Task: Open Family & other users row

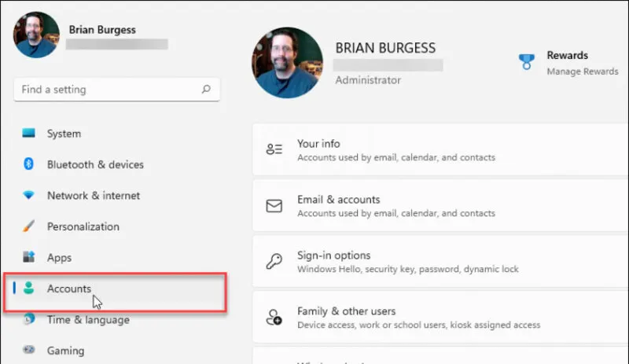Action: pyautogui.click(x=440, y=318)
